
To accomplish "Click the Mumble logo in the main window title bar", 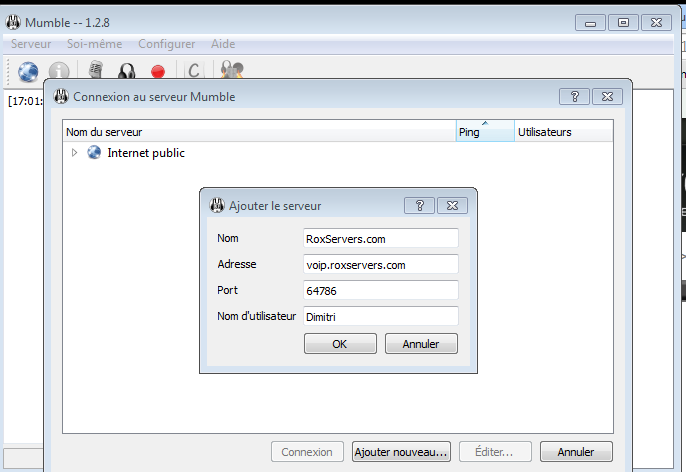I will (13, 22).
